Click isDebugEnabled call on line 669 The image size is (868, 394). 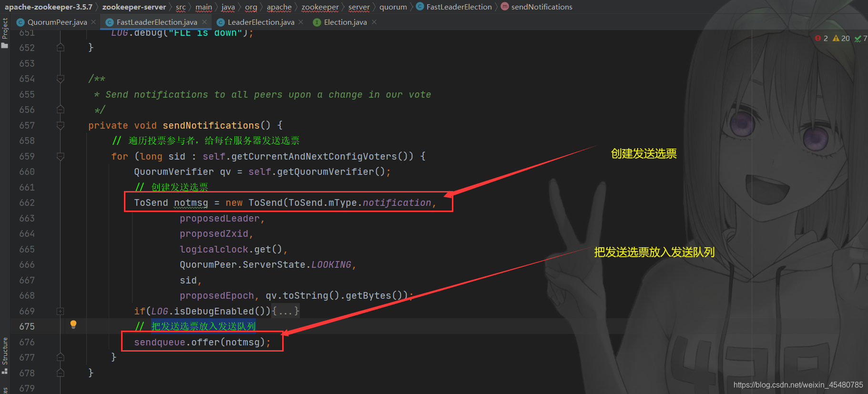(214, 311)
